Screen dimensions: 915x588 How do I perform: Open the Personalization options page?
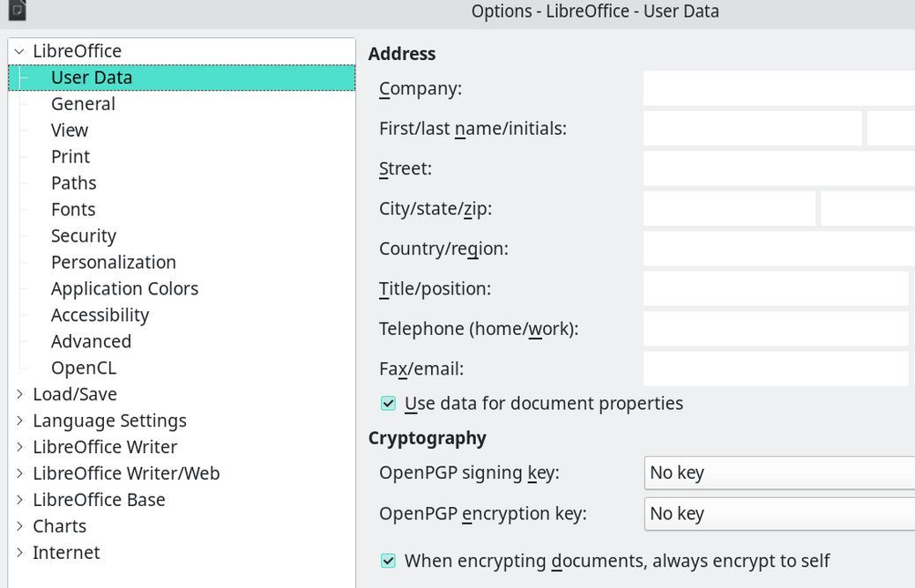(x=113, y=263)
